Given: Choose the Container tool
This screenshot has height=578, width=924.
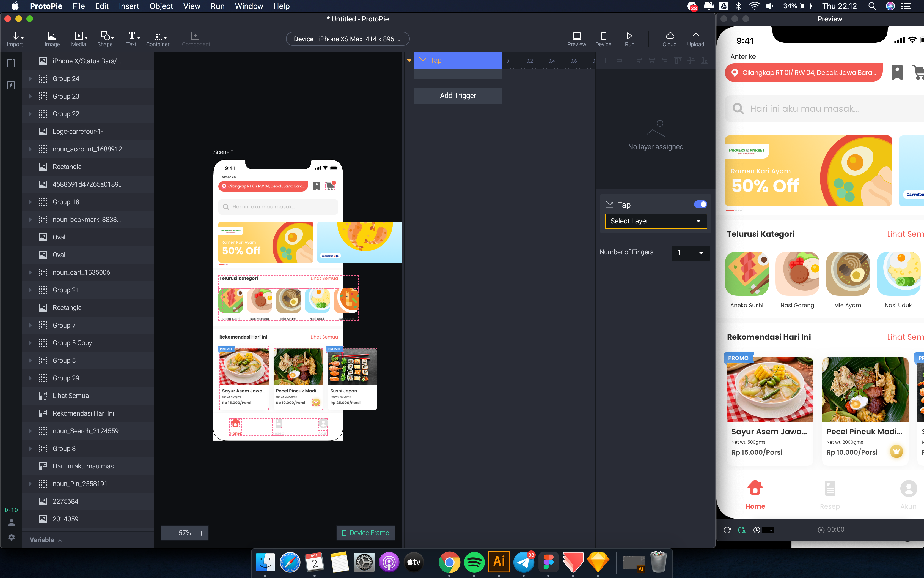Looking at the screenshot, I should (x=158, y=39).
